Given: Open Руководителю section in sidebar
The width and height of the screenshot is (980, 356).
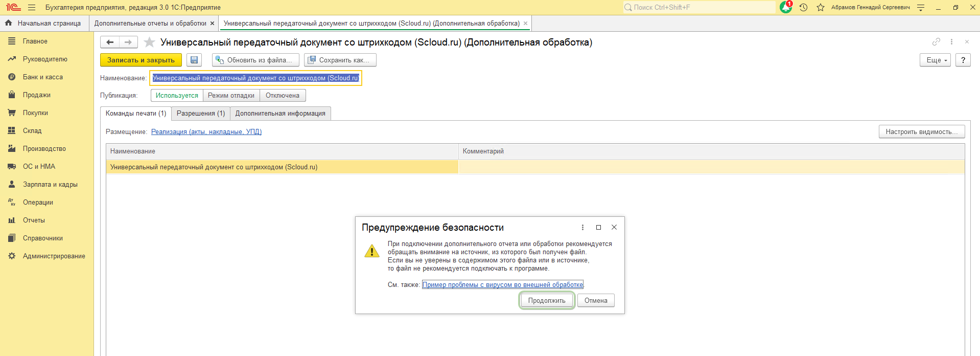Looking at the screenshot, I should pos(47,59).
